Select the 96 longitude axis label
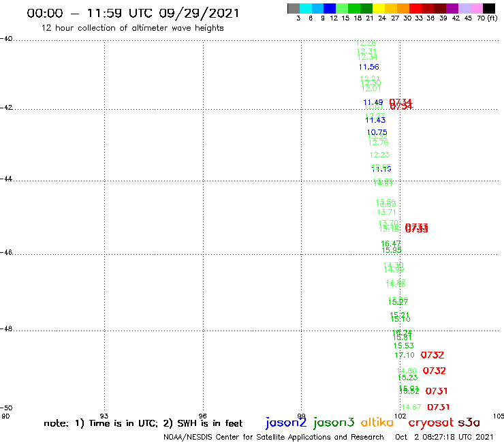The height and width of the screenshot is (443, 504). [202, 416]
